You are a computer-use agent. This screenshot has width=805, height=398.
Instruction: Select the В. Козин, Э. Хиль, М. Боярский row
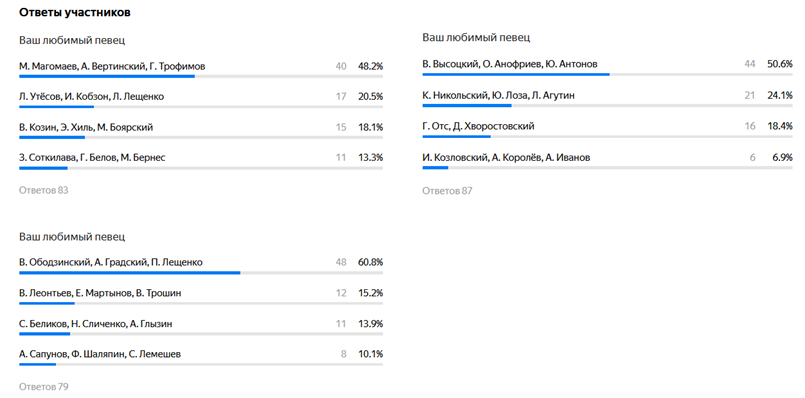click(201, 130)
